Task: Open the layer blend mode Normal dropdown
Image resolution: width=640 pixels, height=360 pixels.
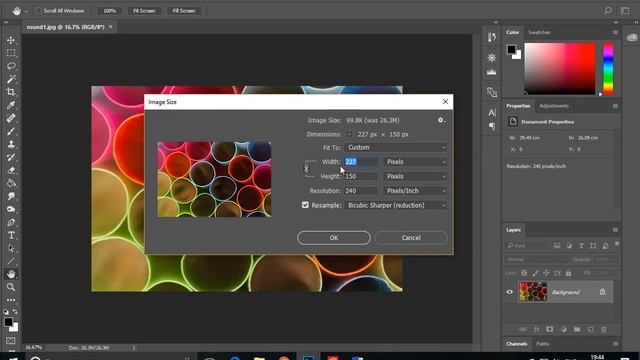Action: tap(536, 259)
